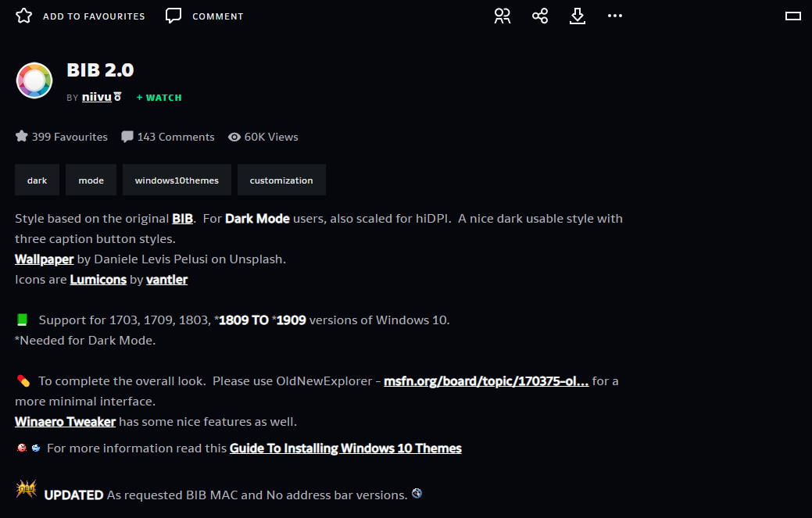Select the windows10themes tag

click(x=177, y=180)
